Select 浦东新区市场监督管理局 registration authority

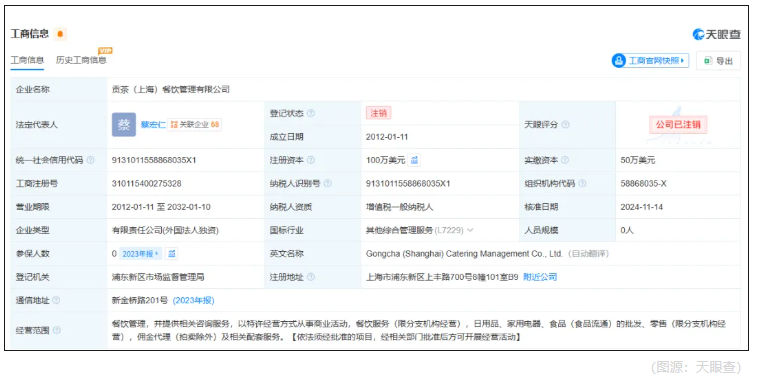tap(158, 277)
